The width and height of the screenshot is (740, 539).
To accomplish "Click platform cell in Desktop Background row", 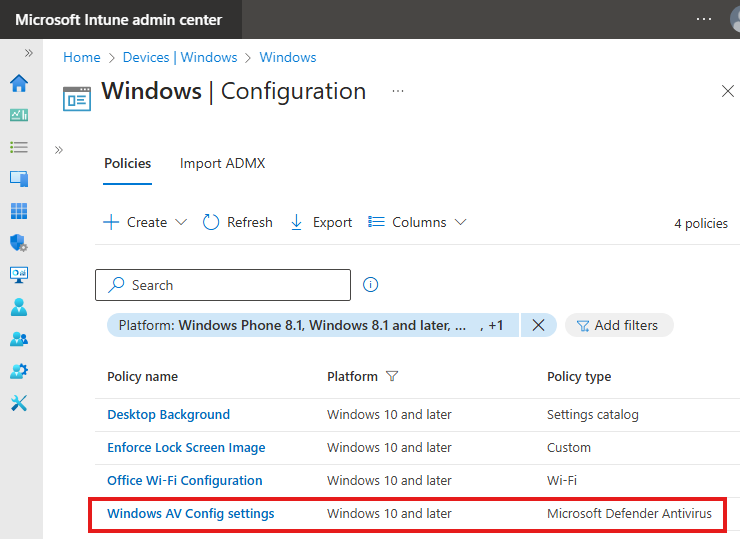I will (x=389, y=414).
